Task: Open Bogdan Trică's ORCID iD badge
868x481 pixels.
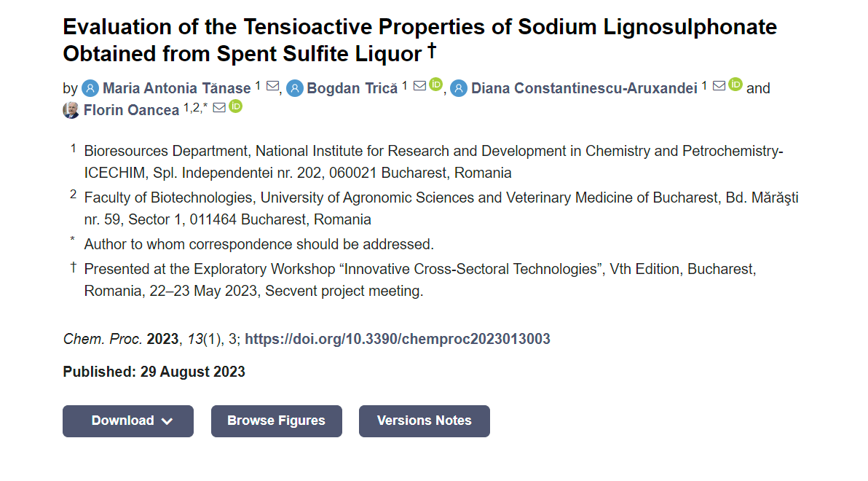Action: (435, 85)
